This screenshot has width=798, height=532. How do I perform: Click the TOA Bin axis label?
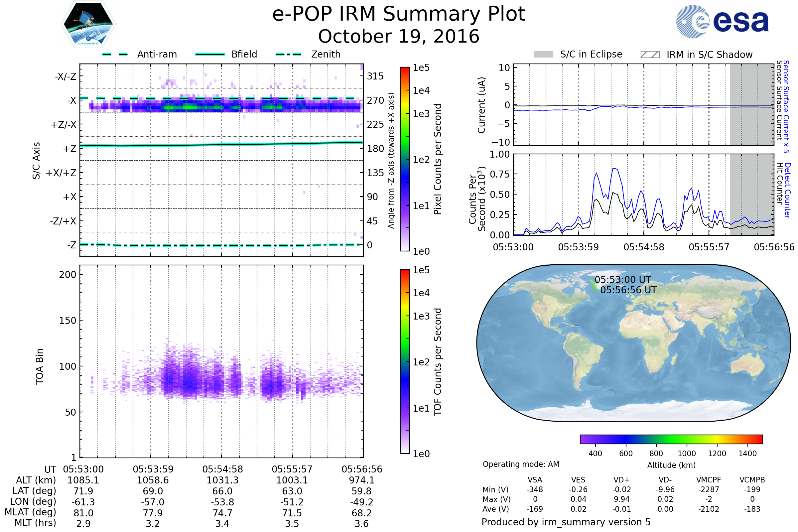coord(39,366)
